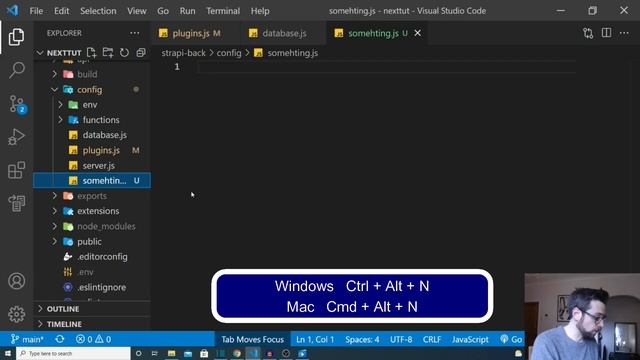Click in Windows taskbar search box
Screen dimensions: 640x360
[73, 353]
